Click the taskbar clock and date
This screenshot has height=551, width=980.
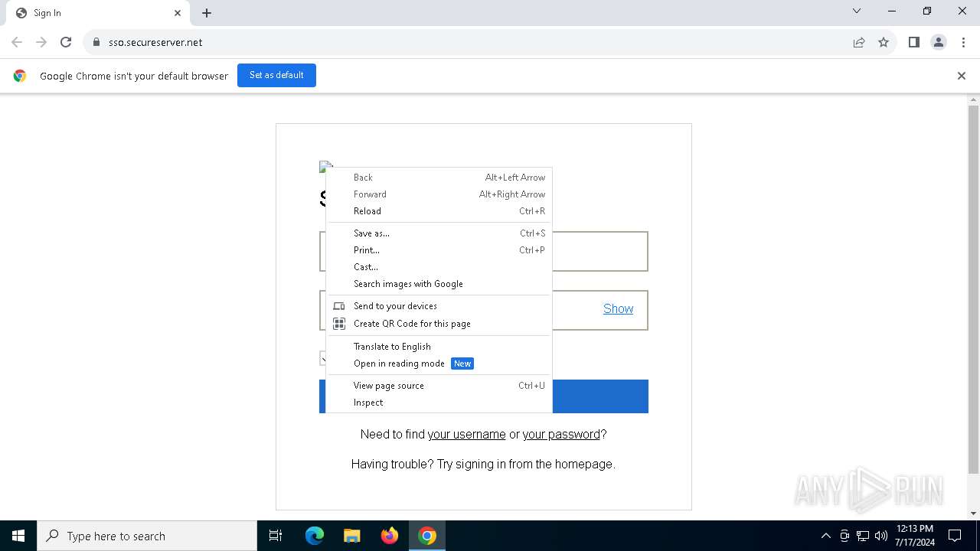915,536
